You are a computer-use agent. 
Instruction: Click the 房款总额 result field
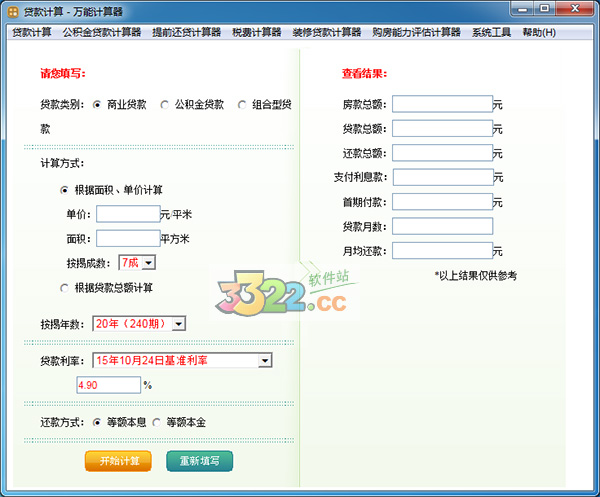tap(442, 104)
